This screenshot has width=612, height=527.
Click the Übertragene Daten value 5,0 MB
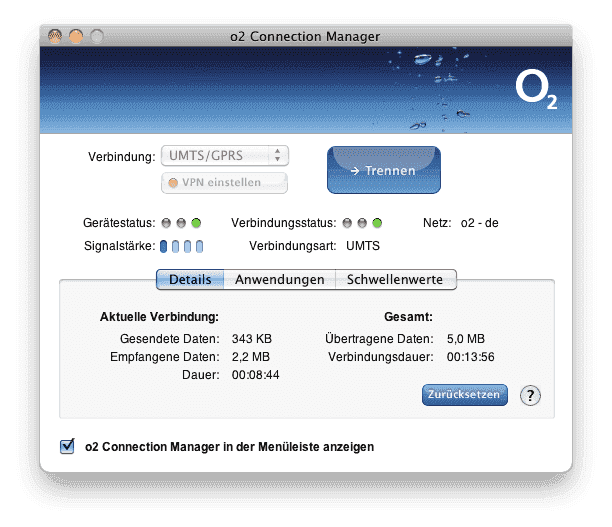(466, 338)
